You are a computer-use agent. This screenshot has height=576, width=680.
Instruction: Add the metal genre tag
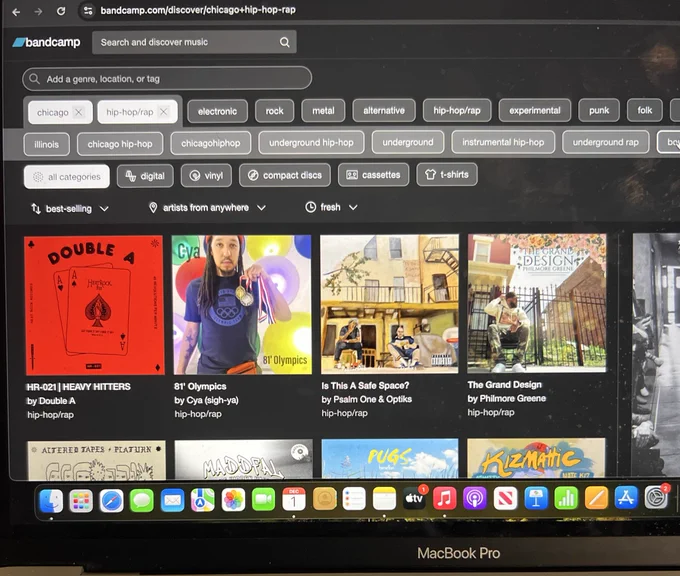pyautogui.click(x=324, y=111)
